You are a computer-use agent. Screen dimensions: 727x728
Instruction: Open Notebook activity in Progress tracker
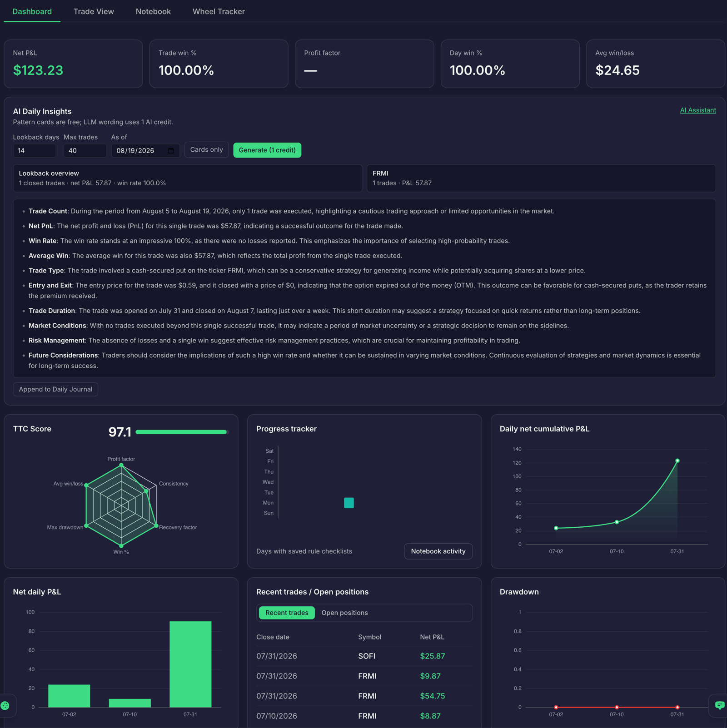click(438, 551)
